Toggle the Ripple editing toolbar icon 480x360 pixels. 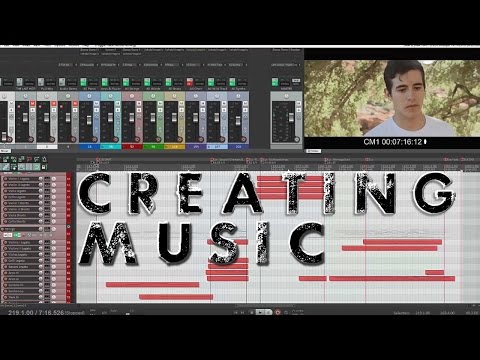14,167
